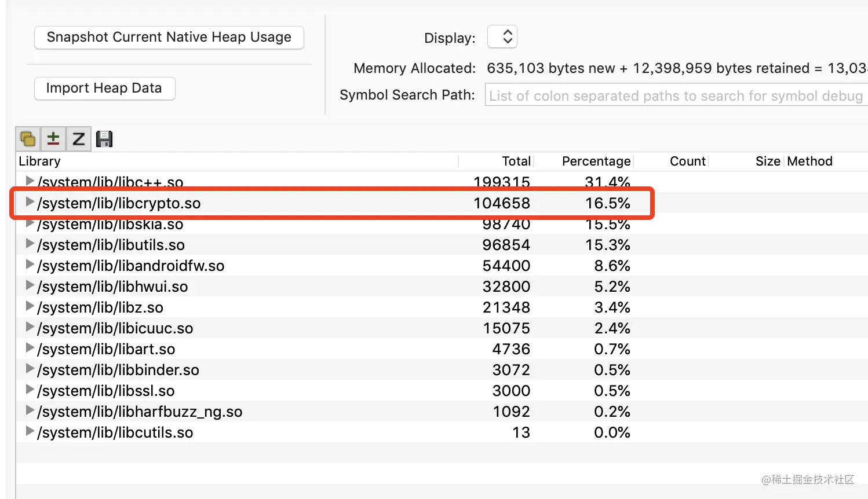
Task: Expand the /system/lib/libutils.so entry
Action: click(x=30, y=244)
